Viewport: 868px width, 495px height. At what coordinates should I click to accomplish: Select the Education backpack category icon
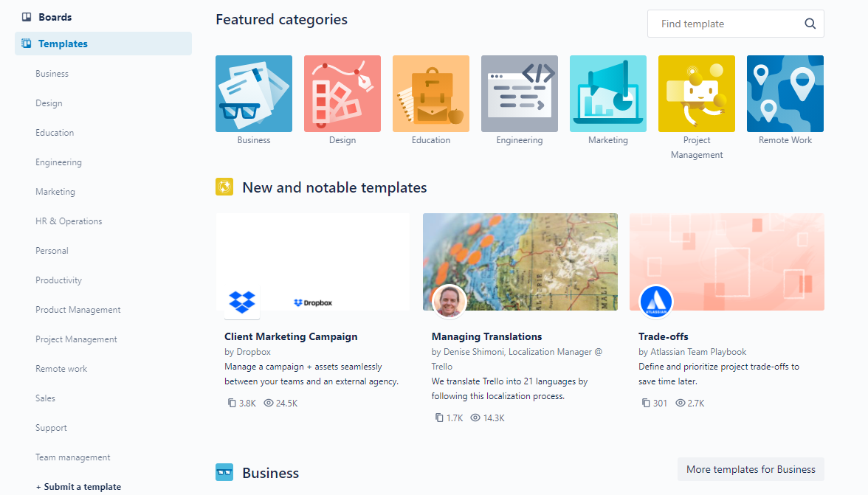tap(431, 94)
